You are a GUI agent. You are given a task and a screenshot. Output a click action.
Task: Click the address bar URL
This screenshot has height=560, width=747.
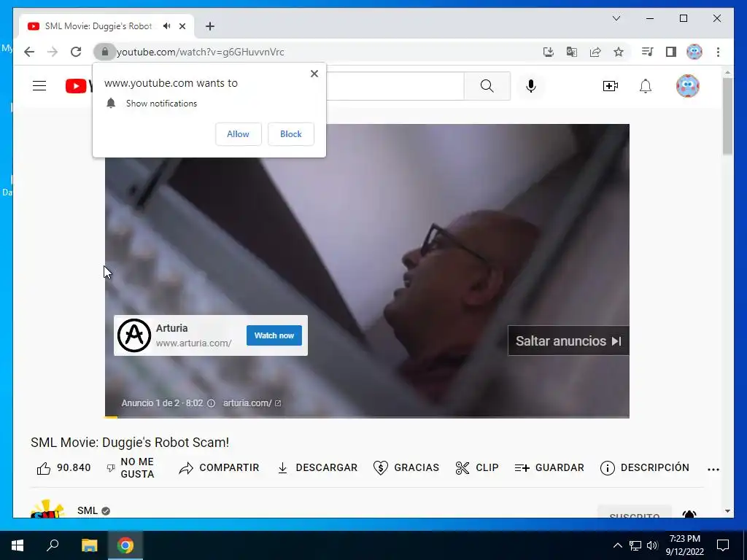200,52
